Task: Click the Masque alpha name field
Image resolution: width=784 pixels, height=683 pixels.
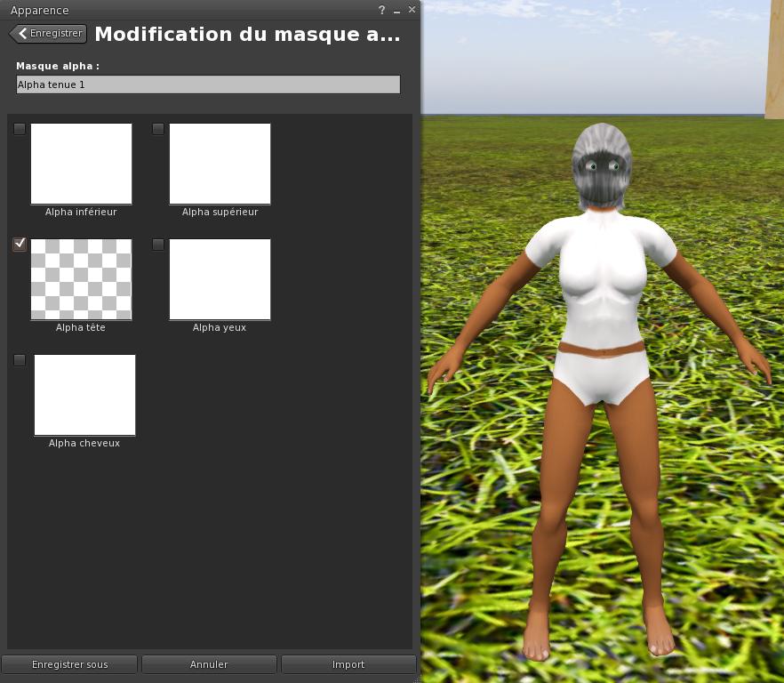Action: pyautogui.click(x=208, y=84)
